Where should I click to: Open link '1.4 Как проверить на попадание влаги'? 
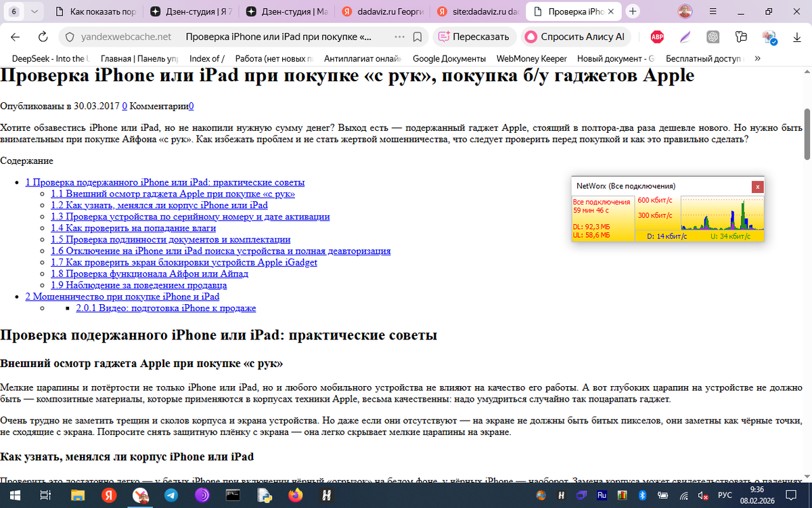click(133, 228)
